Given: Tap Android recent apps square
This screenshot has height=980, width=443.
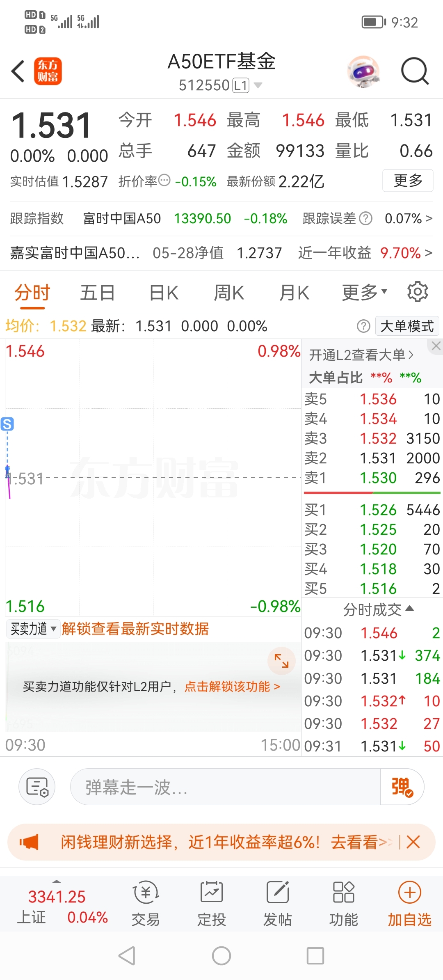Looking at the screenshot, I should pos(315,956).
